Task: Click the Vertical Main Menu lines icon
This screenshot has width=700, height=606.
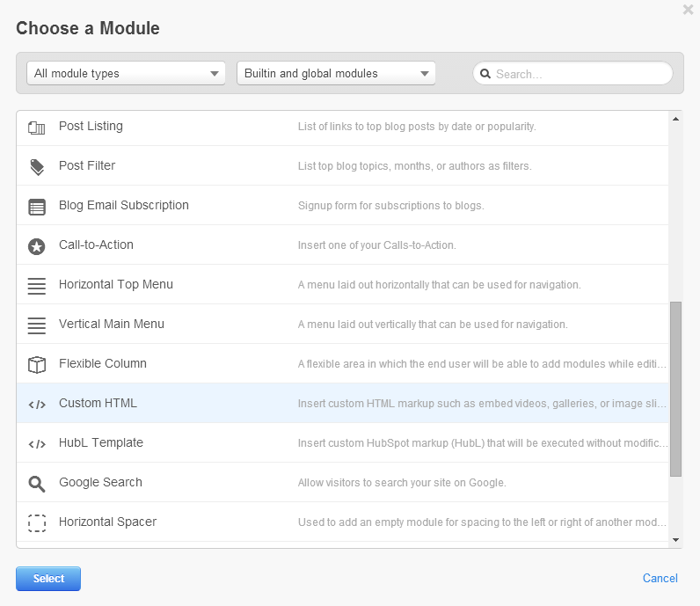Action: pos(37,325)
